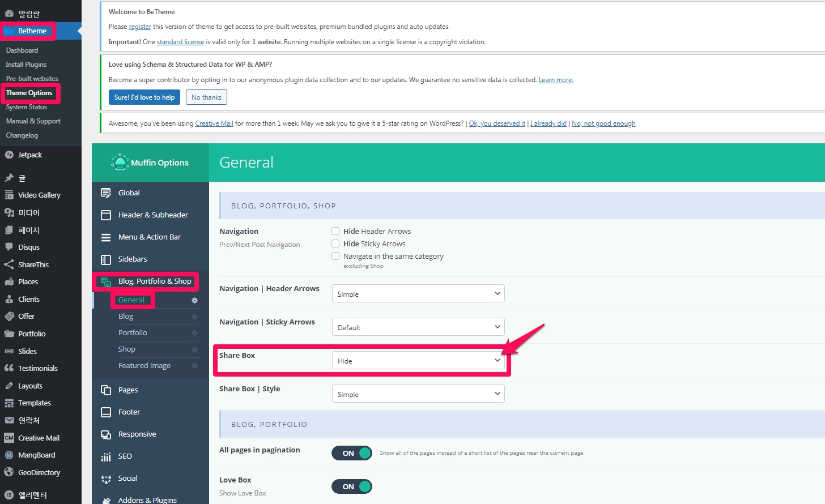The image size is (825, 504).
Task: Enable Hide Header Arrows checkbox
Action: (x=335, y=231)
